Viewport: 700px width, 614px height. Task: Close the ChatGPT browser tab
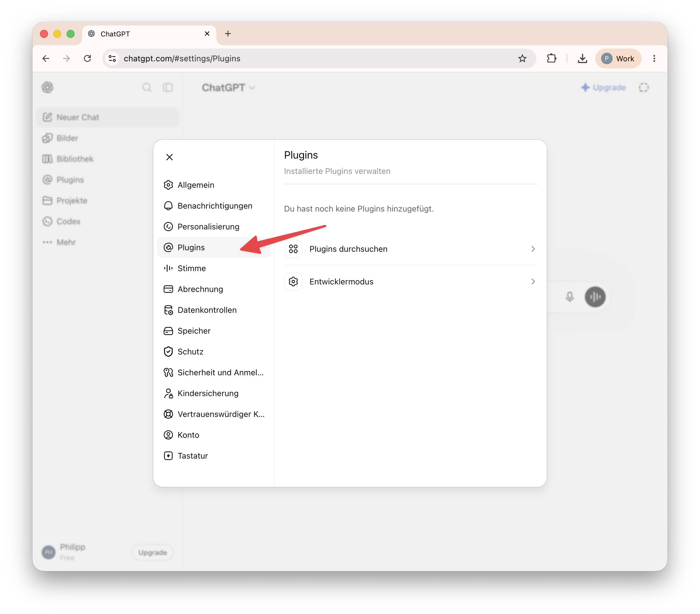tap(207, 34)
